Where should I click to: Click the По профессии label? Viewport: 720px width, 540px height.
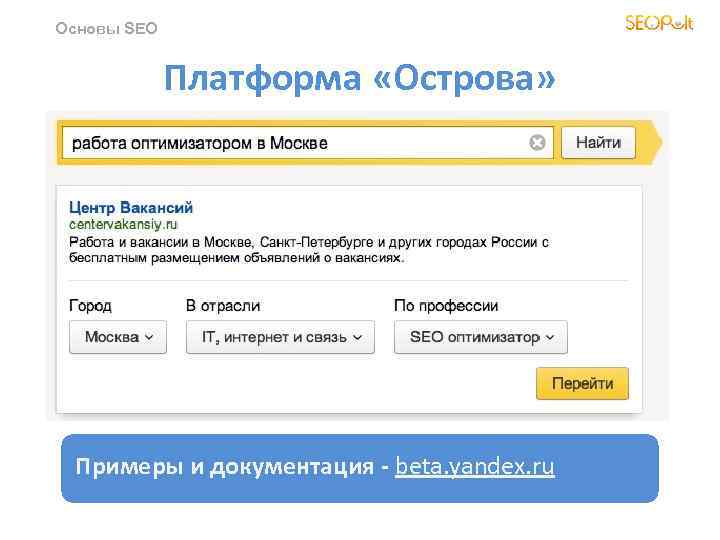(446, 306)
